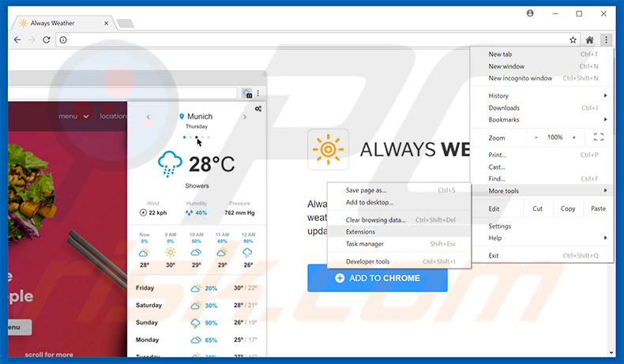Click the Sunday storm forecast icon
Viewport: 624px width, 364px height.
tap(195, 323)
